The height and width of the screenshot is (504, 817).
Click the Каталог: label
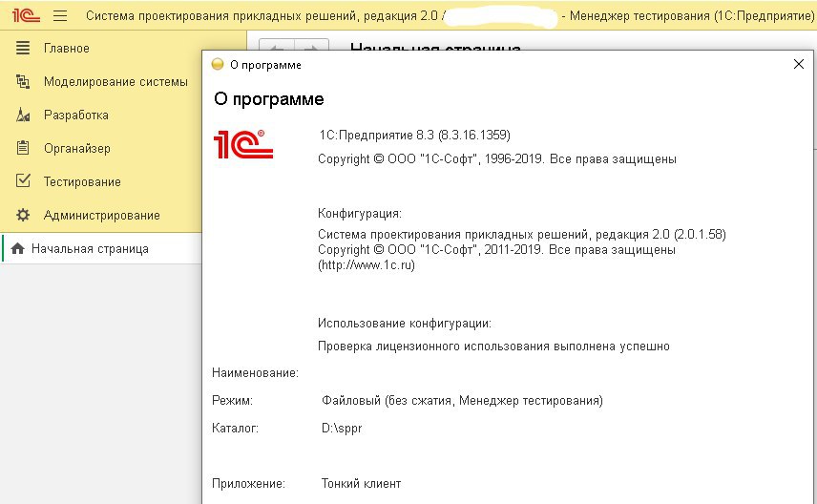(235, 429)
